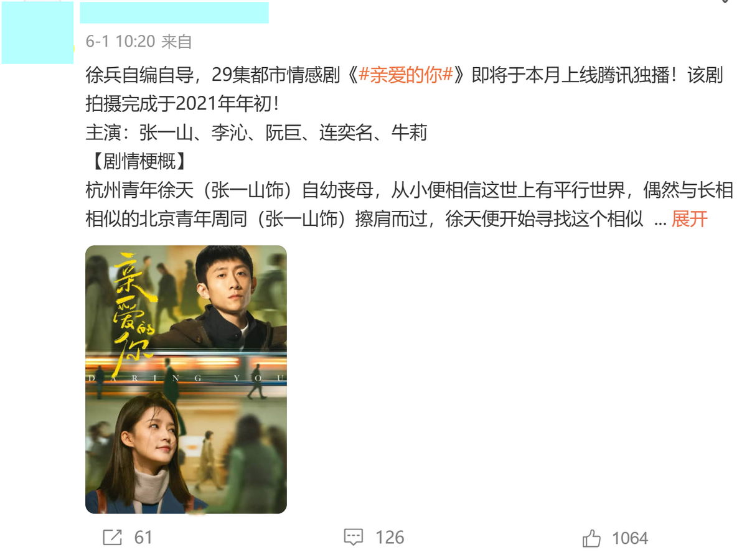Expand the full post text with 展开
This screenshot has height=560, width=747.
689,219
